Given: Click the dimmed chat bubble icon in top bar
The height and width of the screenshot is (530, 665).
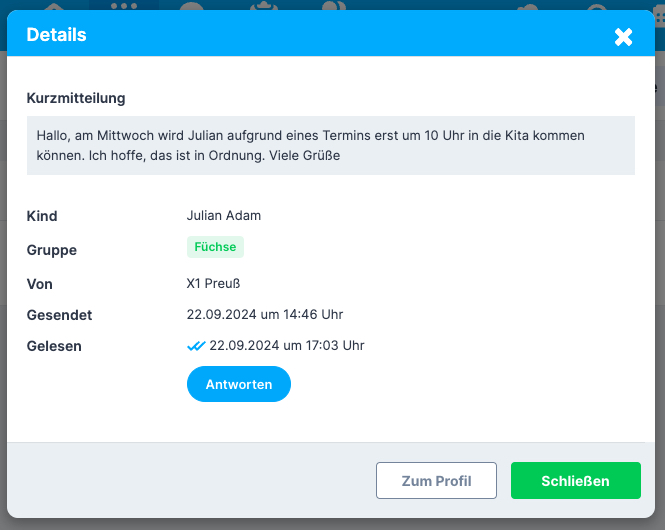Looking at the screenshot, I should (x=192, y=6).
